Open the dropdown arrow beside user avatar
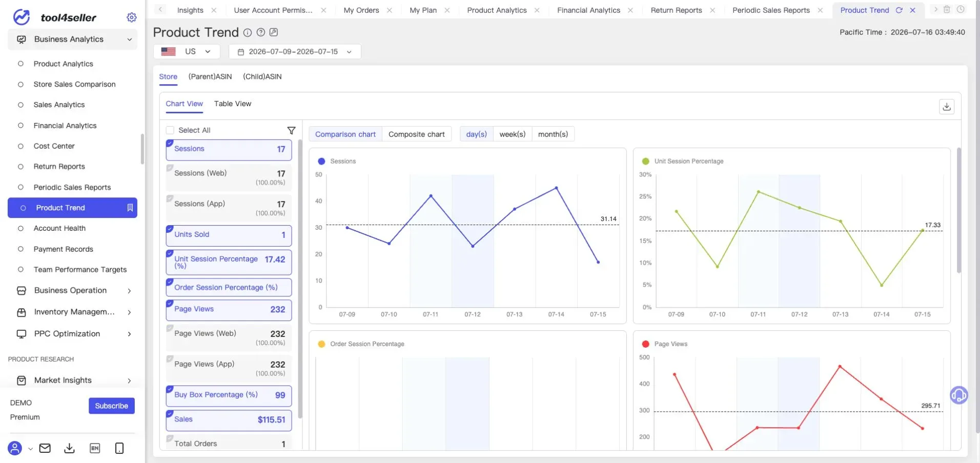 (30, 449)
